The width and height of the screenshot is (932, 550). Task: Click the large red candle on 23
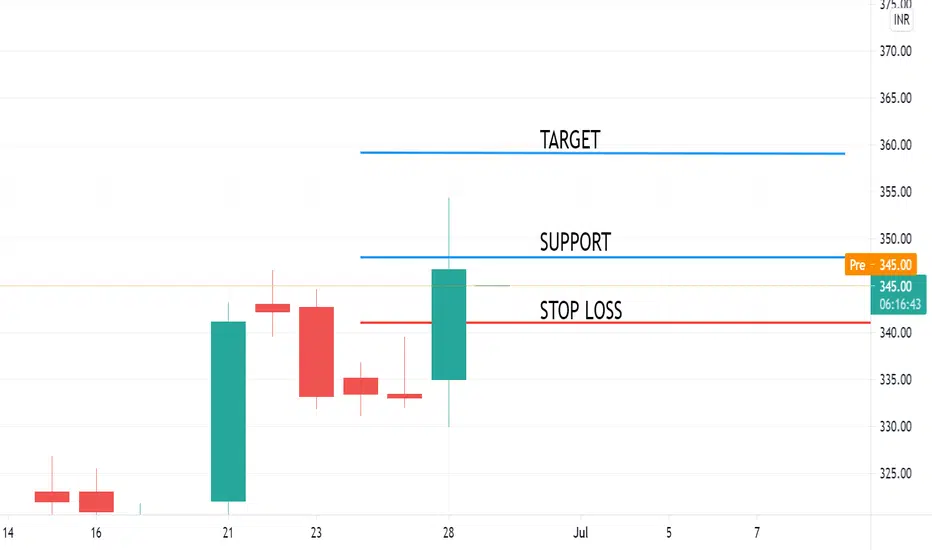tap(316, 352)
